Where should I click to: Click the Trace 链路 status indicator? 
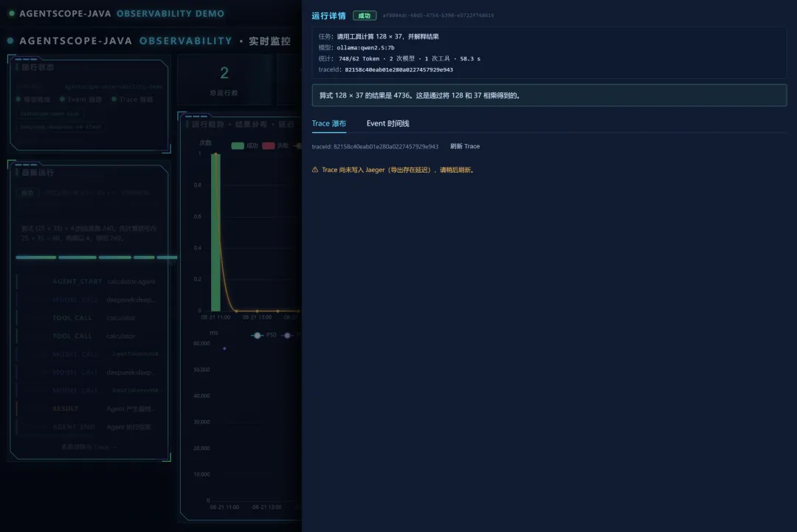tap(132, 100)
